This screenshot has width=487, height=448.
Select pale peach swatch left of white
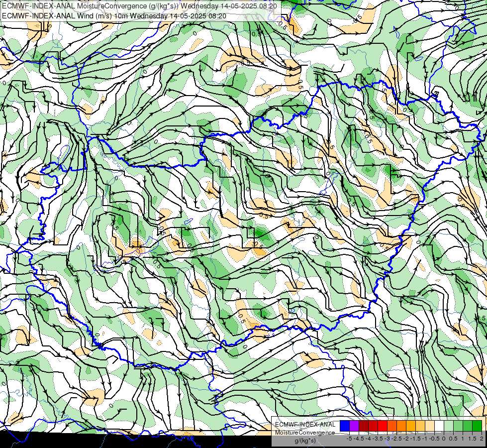coord(430,426)
